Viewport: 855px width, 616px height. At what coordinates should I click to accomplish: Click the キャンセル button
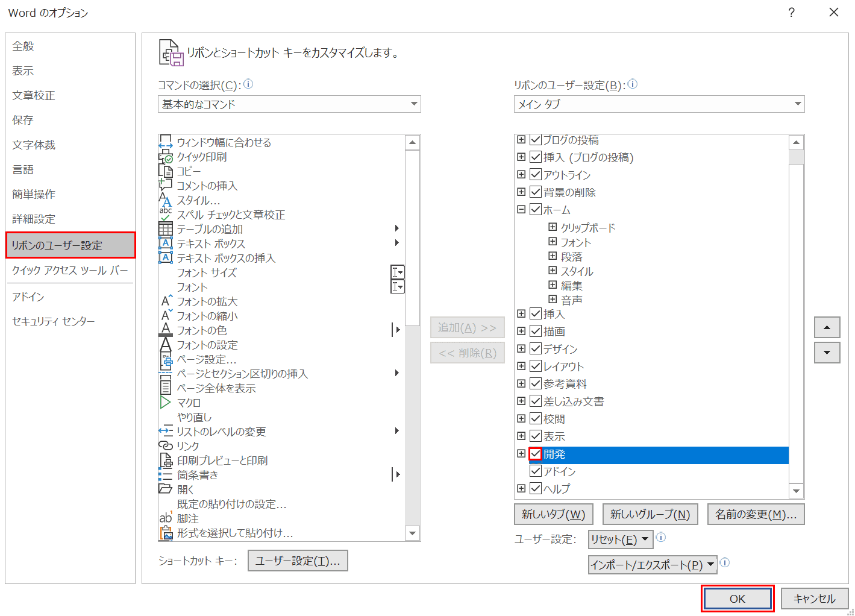coord(815,599)
